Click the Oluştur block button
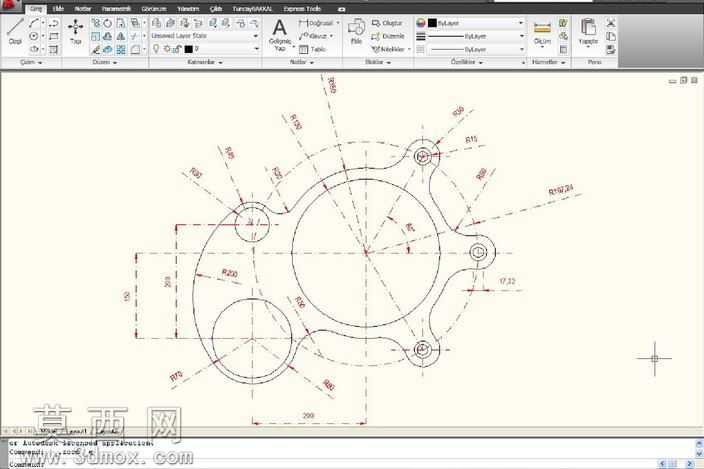Viewport: 704px width, 469px height. [387, 23]
